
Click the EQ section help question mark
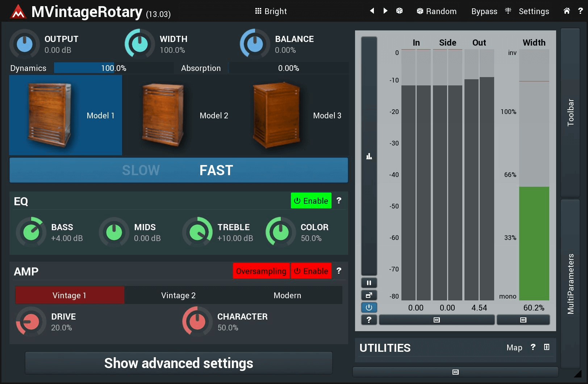(339, 201)
